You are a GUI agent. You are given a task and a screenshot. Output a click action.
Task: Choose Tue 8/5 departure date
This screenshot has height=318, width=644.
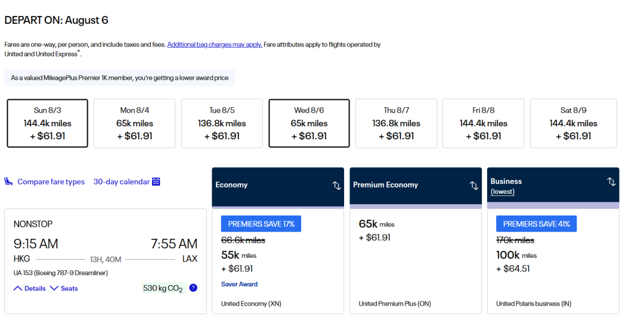222,123
